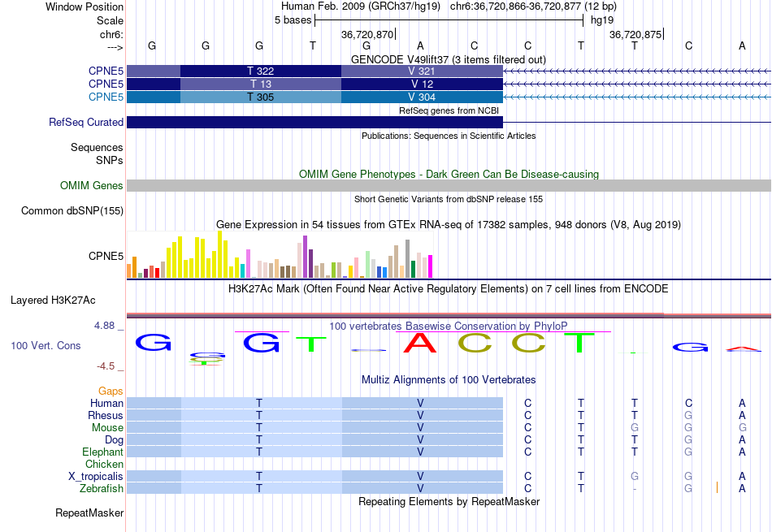Open the GTEx Gene Expression track title
Image resolution: width=772 pixels, height=532 pixels.
click(x=449, y=225)
